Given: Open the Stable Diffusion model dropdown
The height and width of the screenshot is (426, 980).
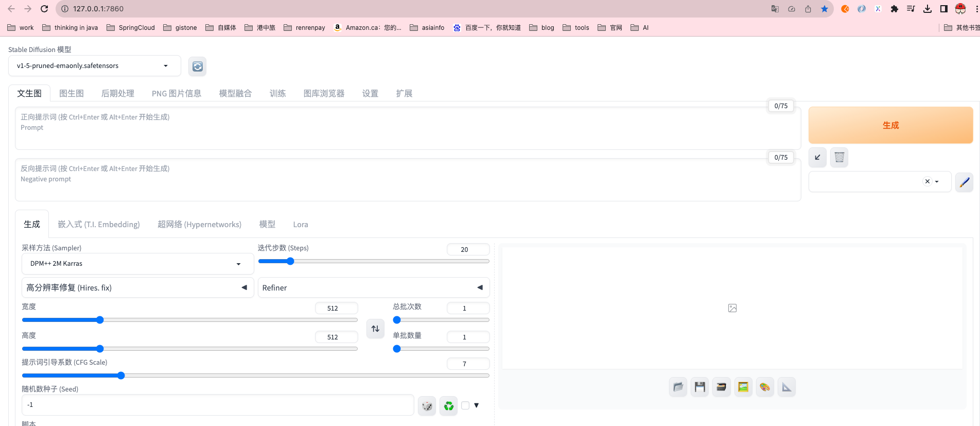Looking at the screenshot, I should [95, 66].
